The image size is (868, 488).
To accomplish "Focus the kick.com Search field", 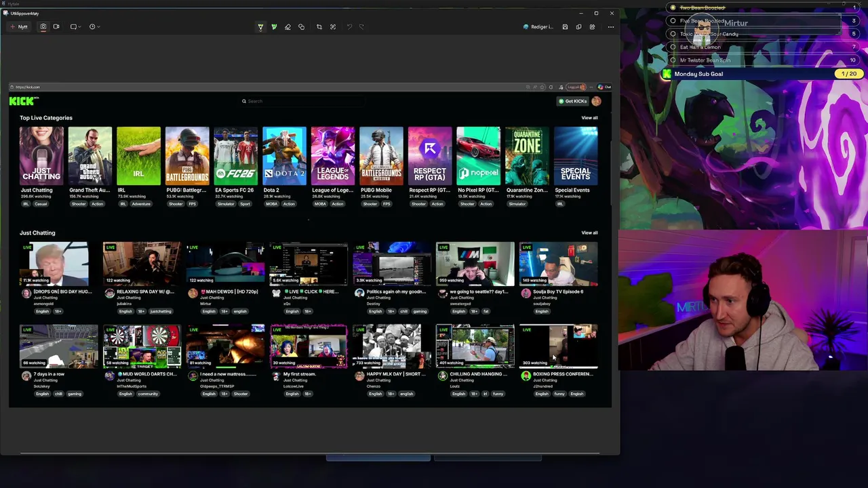I will (x=302, y=101).
